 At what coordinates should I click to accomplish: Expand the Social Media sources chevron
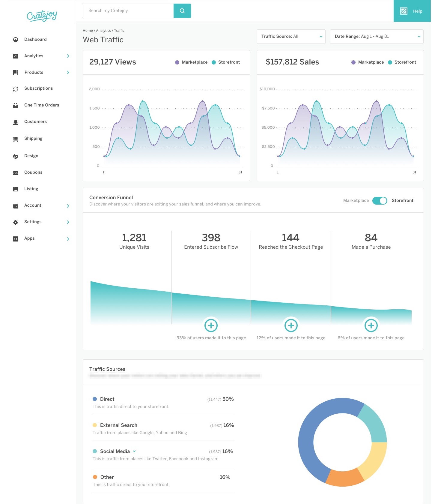click(134, 451)
